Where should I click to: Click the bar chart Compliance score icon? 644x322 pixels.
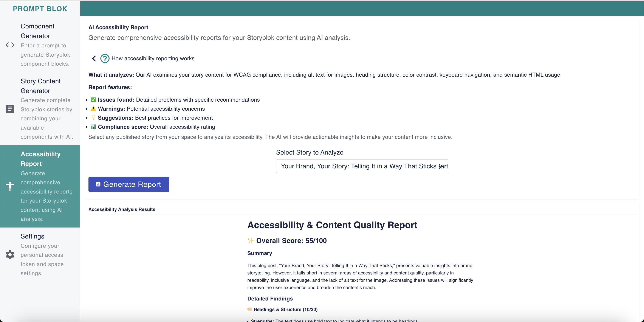pos(93,127)
